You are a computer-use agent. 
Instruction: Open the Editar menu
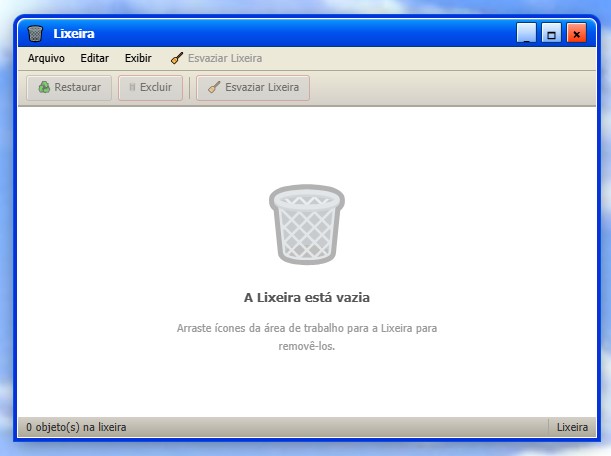coord(94,58)
